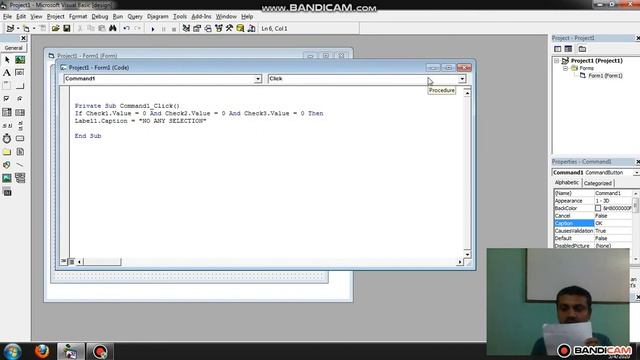Open the Project Explorer toolbar icon
640x360 pixels.
pos(186,28)
